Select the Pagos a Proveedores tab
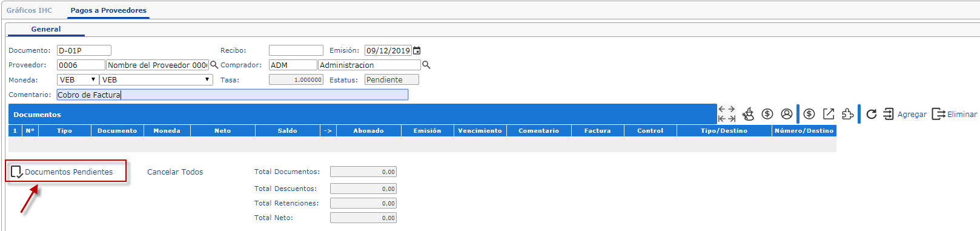This screenshot has width=980, height=231. (108, 10)
